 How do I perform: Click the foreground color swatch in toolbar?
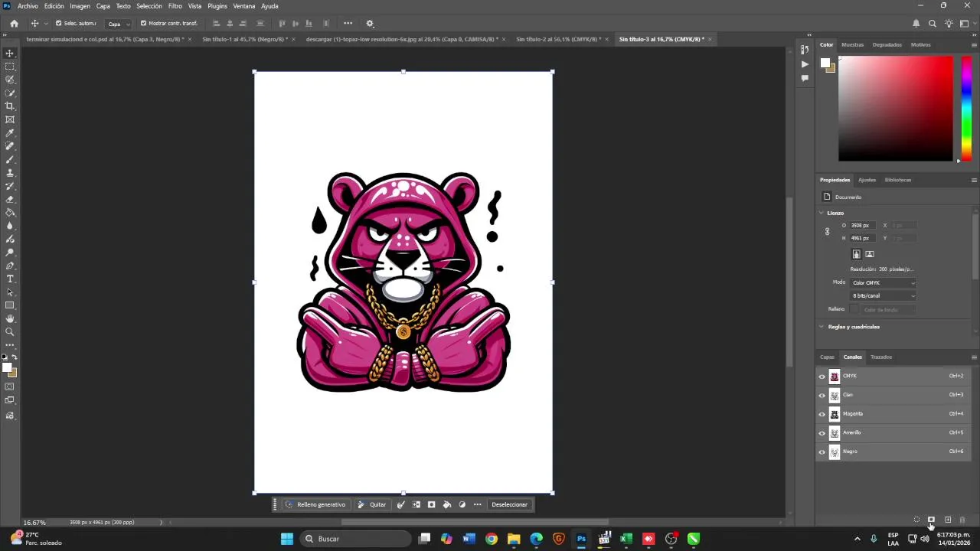[x=7, y=368]
